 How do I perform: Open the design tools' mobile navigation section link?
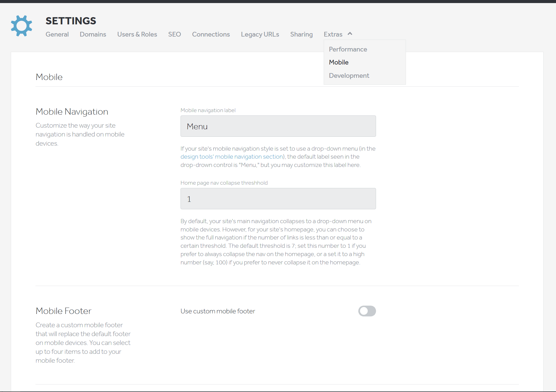pos(231,157)
